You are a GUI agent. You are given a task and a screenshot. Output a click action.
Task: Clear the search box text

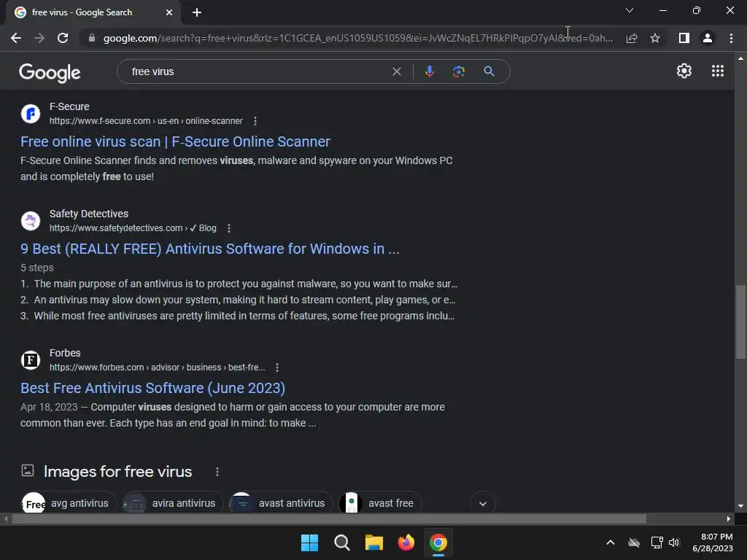coord(396,71)
